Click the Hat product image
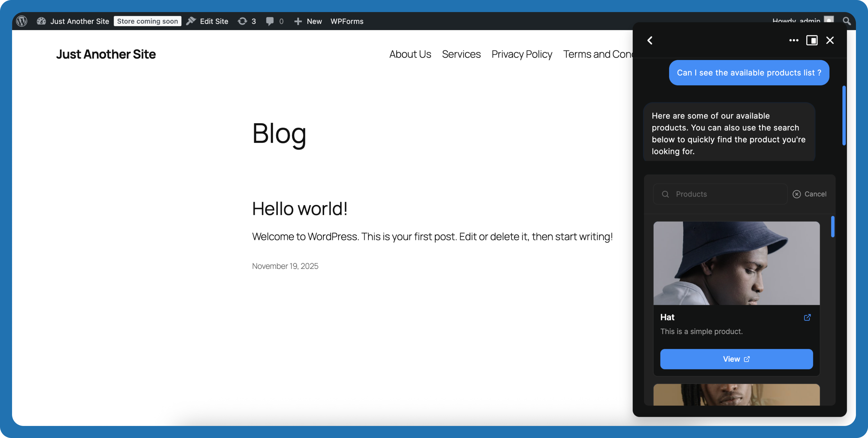Image resolution: width=868 pixels, height=438 pixels. (x=736, y=263)
